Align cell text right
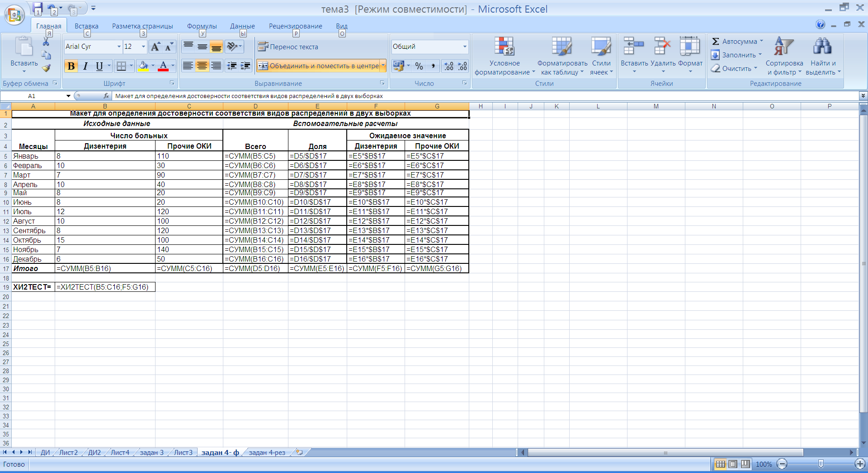 coord(216,66)
